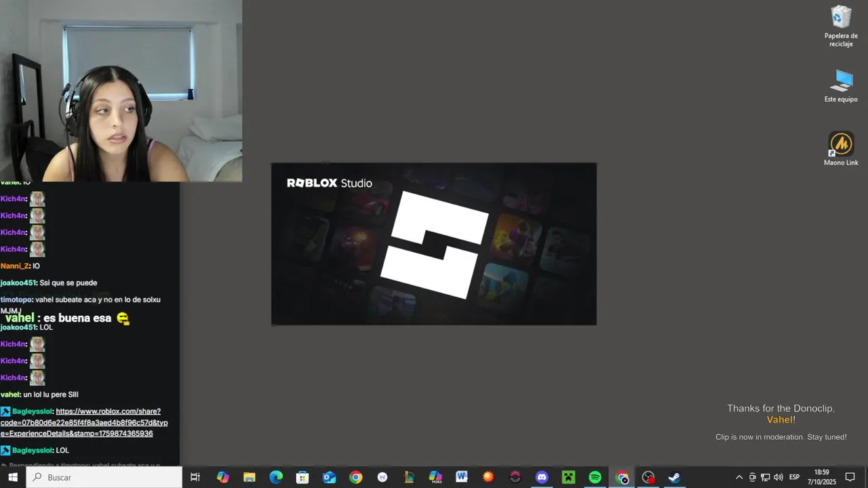Select the highlighted message 'es buena esa'
Viewport: 868px width, 488px height.
(77, 318)
